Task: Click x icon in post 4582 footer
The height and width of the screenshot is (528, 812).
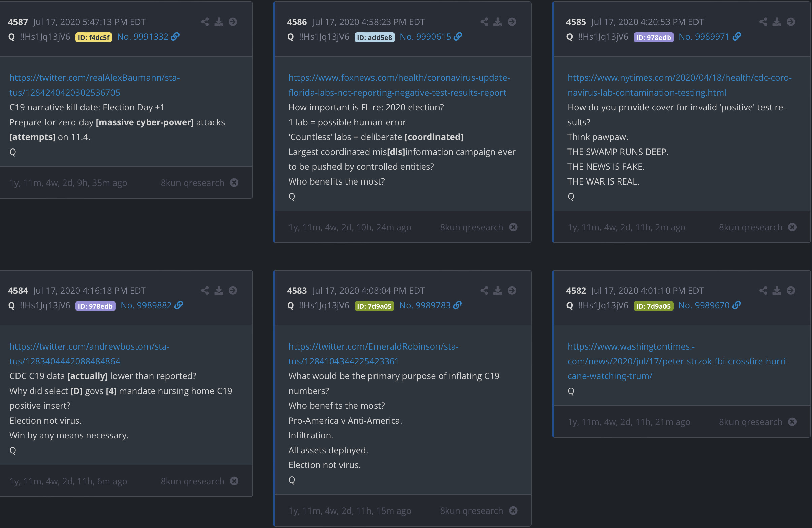Action: tap(792, 422)
